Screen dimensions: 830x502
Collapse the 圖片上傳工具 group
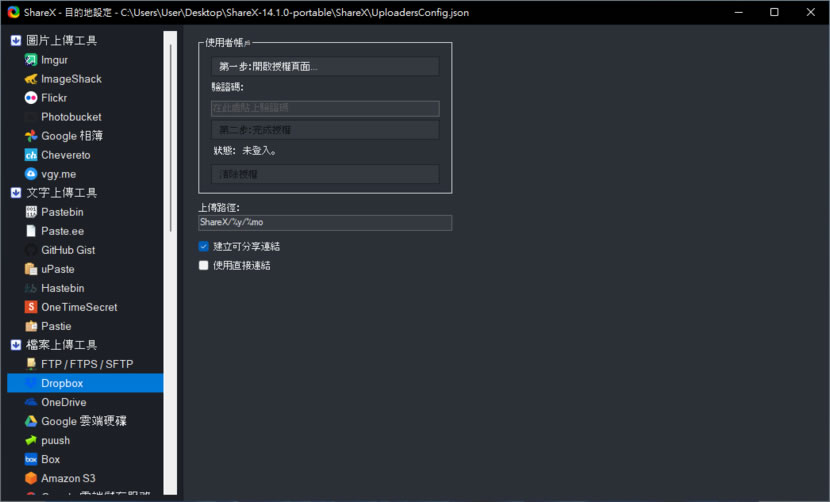click(16, 41)
